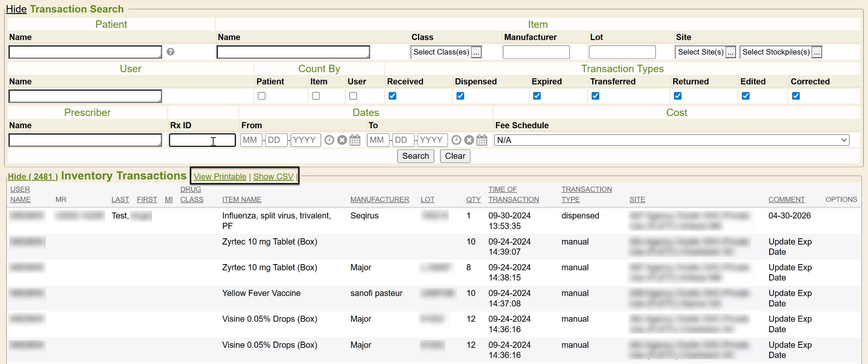Clear the To date with X icon

click(x=469, y=140)
